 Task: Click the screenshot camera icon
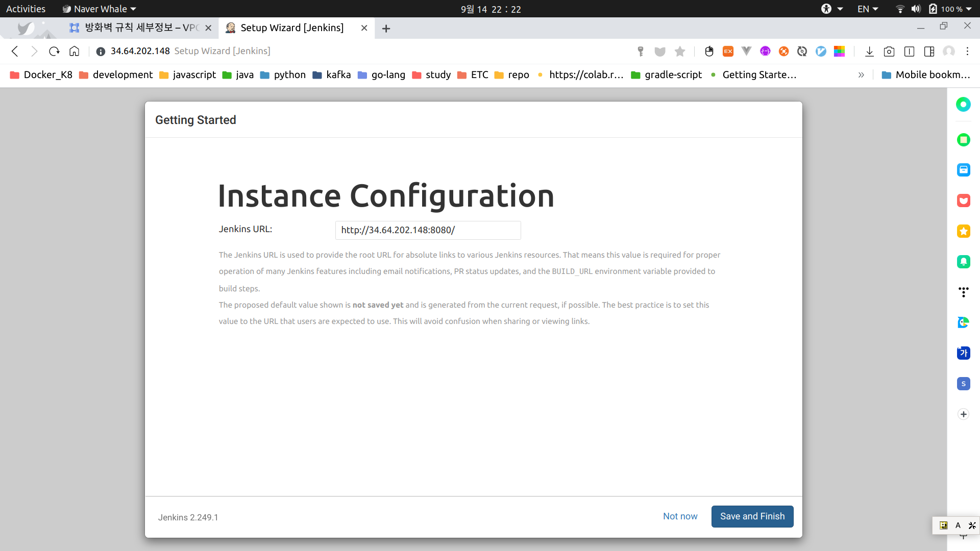889,51
